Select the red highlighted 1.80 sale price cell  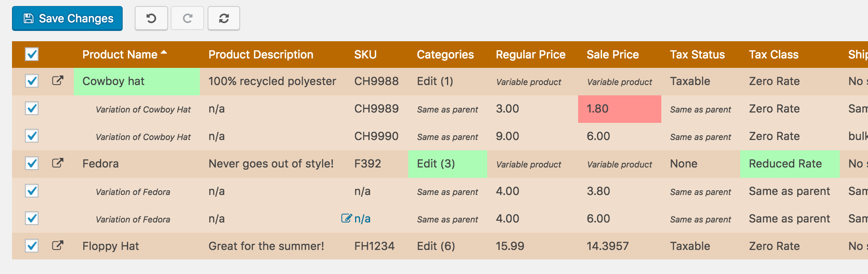pyautogui.click(x=619, y=109)
